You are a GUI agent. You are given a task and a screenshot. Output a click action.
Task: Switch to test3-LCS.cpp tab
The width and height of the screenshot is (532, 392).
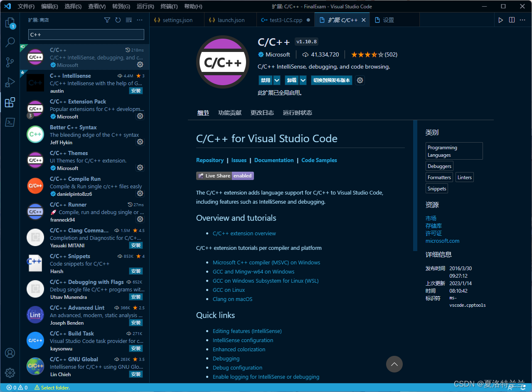286,20
